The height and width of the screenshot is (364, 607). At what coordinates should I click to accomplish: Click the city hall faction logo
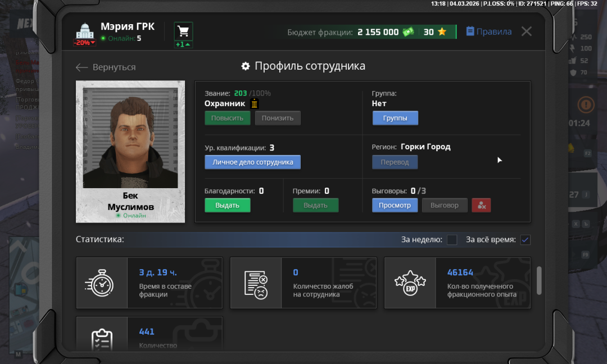[84, 31]
